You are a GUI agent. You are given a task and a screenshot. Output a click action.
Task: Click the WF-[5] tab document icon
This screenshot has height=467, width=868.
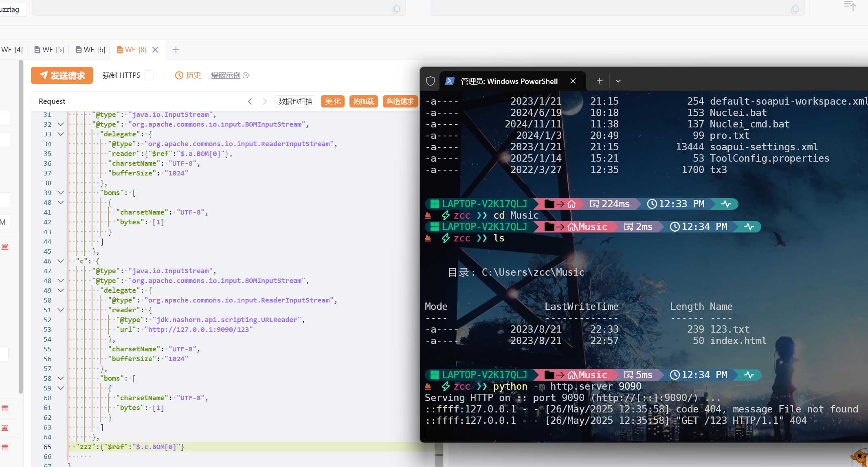pos(37,50)
